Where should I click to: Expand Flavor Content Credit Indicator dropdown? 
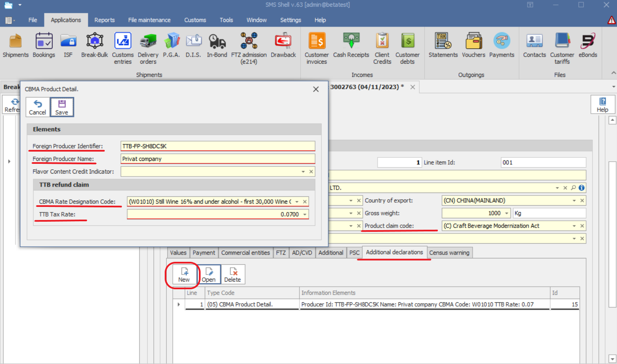(x=303, y=171)
